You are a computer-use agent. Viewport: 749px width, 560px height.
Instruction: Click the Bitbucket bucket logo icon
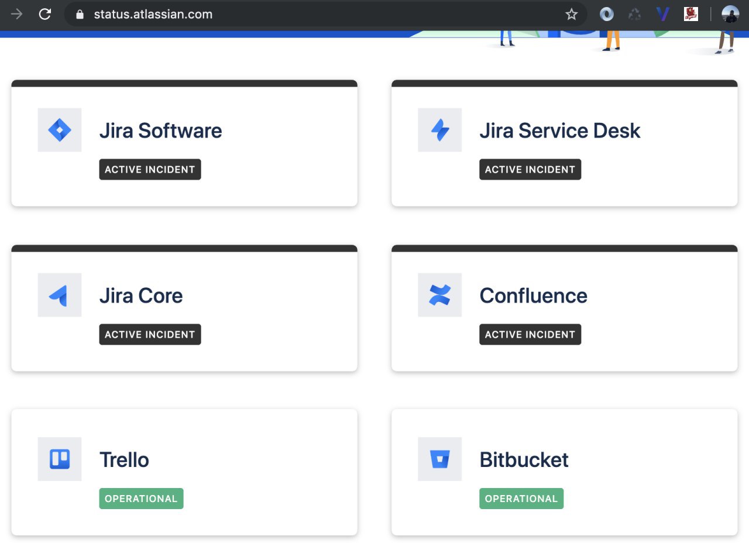440,459
